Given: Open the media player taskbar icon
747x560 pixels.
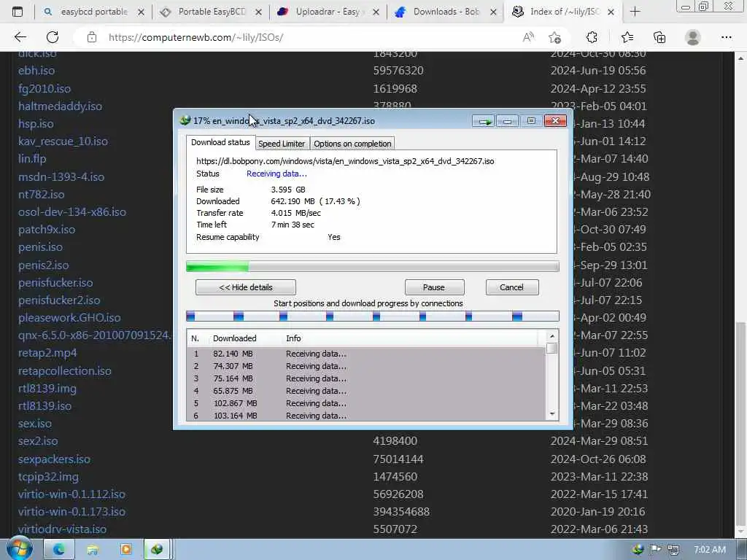Looking at the screenshot, I should pyautogui.click(x=125, y=550).
